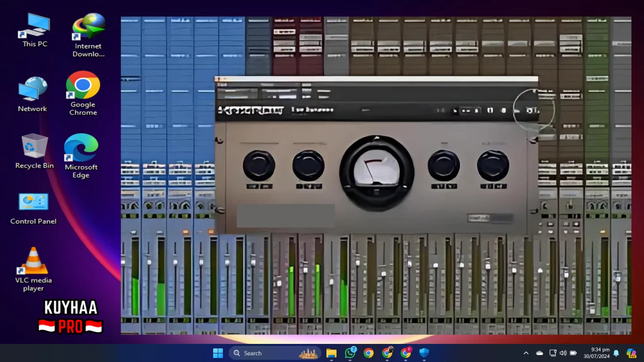Open the Copilot preview icon in taskbar

(631, 353)
